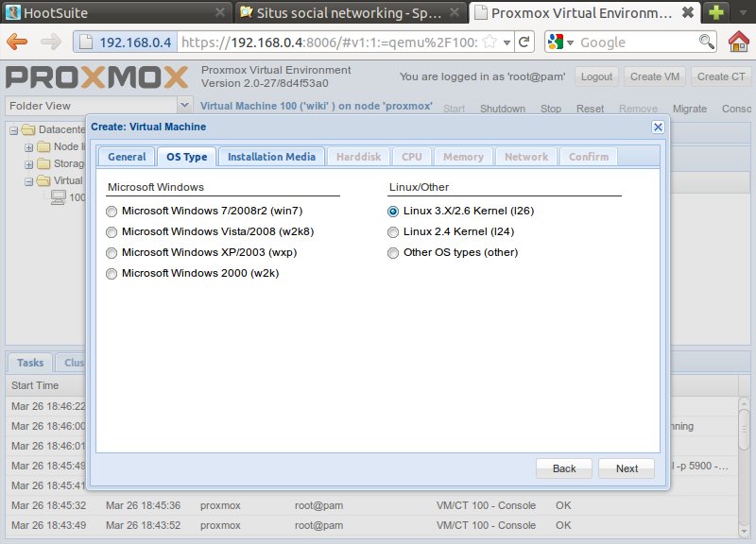Click the browser home icon
Screen dimensions: 756x544
click(x=739, y=42)
